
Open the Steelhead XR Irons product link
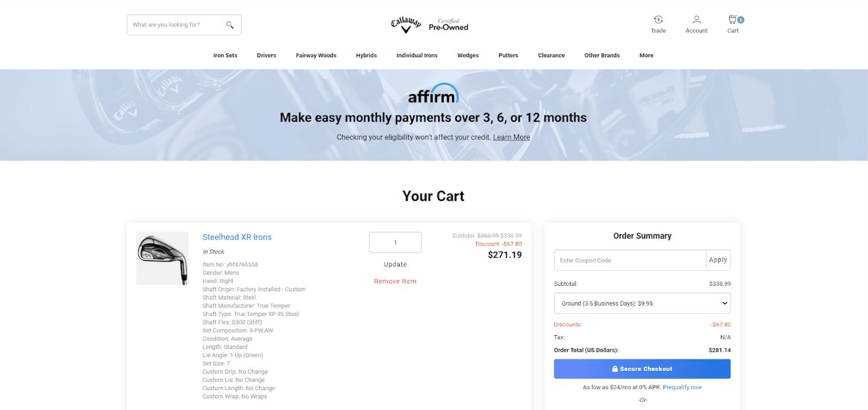(x=237, y=237)
